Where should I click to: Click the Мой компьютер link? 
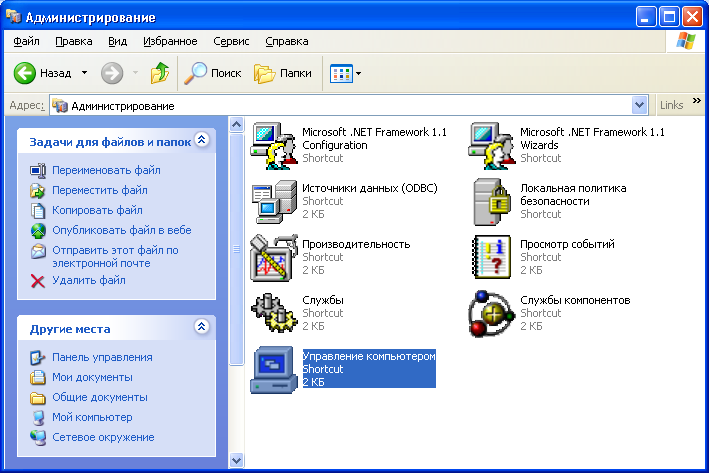pyautogui.click(x=92, y=417)
